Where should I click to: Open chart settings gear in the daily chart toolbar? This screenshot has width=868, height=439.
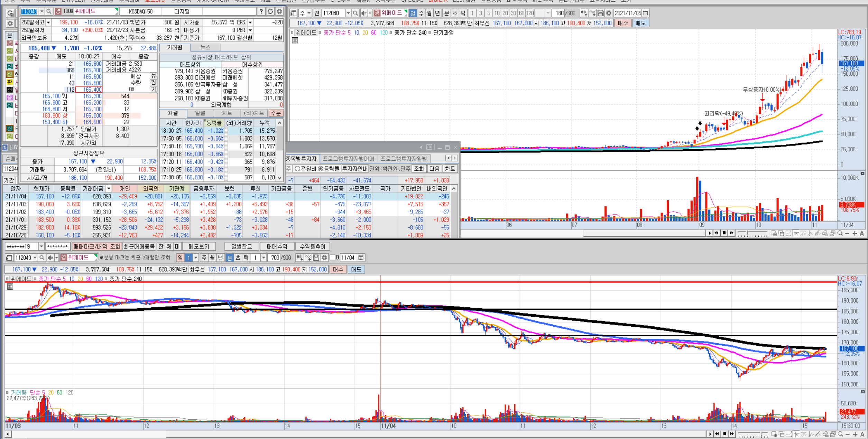(x=609, y=13)
